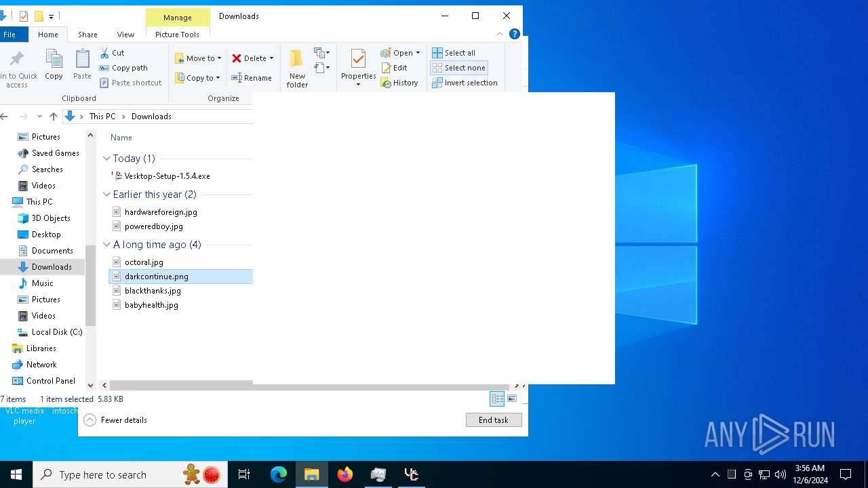Image resolution: width=868 pixels, height=488 pixels.
Task: Create a New folder
Action: (x=297, y=68)
